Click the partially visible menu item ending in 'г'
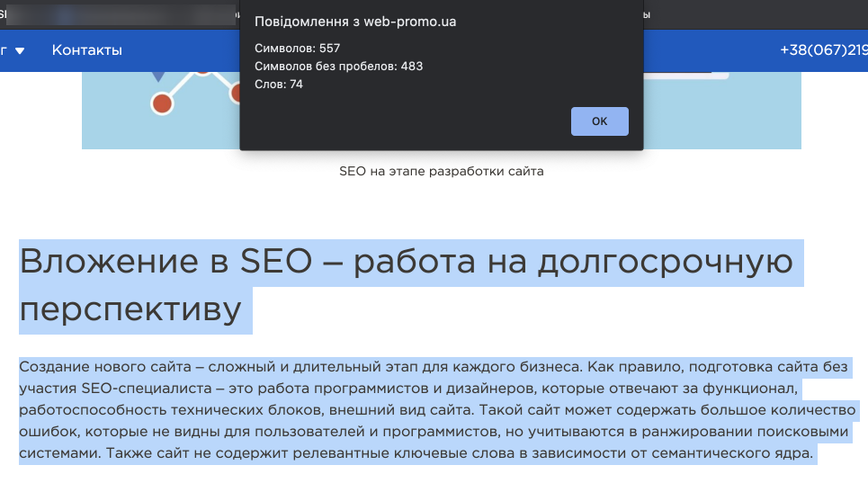This screenshot has width=868, height=492. pos(4,50)
